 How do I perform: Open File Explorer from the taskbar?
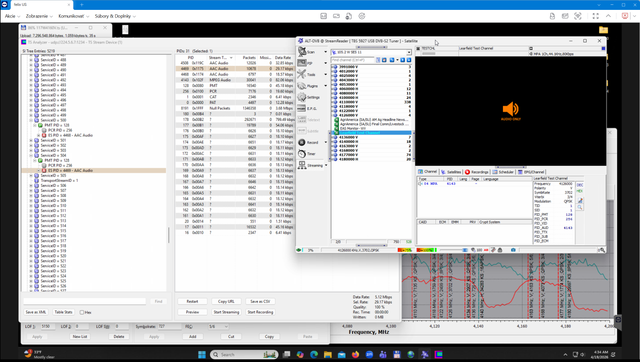coord(328,354)
